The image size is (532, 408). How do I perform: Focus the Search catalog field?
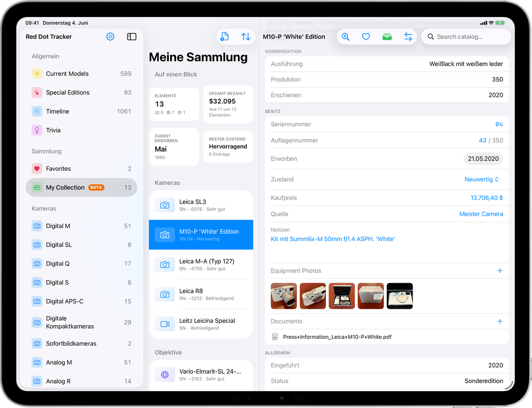tap(466, 37)
